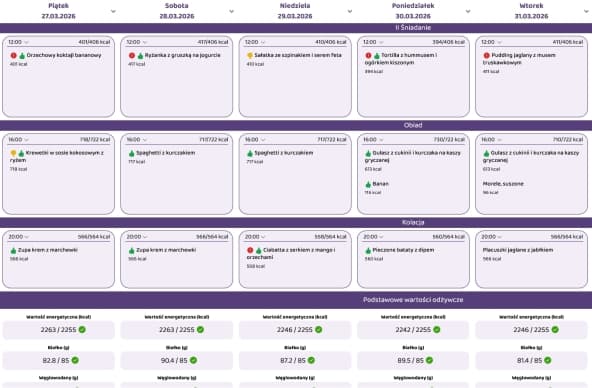Viewport: 592px width, 388px height.
Task: Expand the Piątek 27.03.2026 day chevron
Action: click(x=113, y=11)
